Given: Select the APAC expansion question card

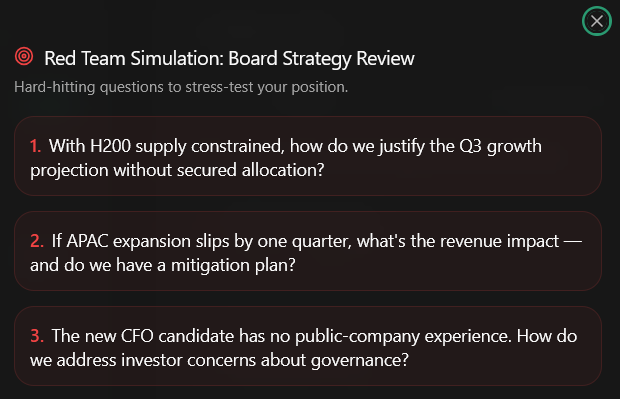Looking at the screenshot, I should coord(308,251).
